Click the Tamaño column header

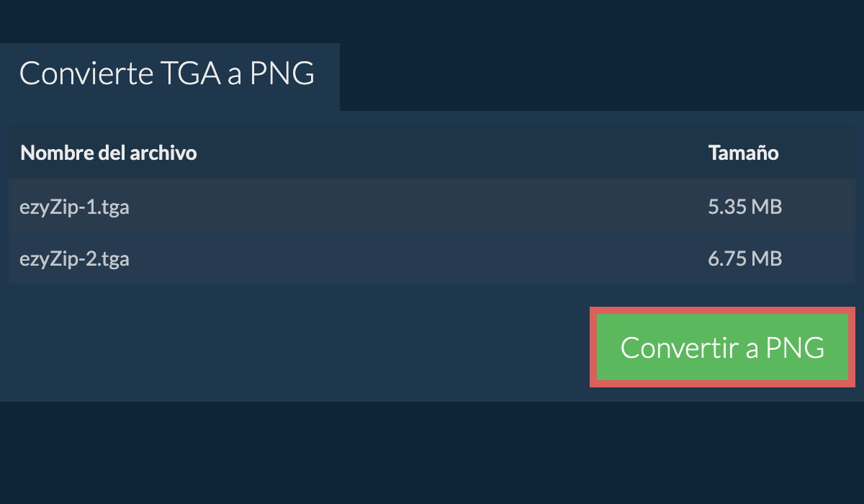pyautogui.click(x=743, y=153)
